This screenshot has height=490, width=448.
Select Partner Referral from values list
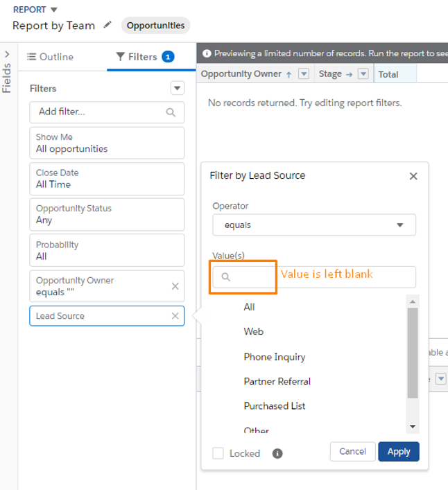[x=277, y=382]
